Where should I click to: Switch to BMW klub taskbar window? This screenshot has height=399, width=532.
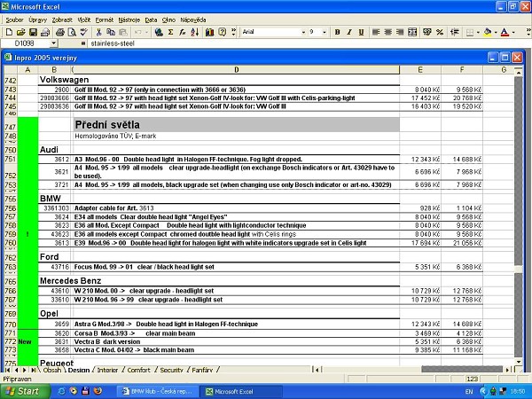coord(158,392)
